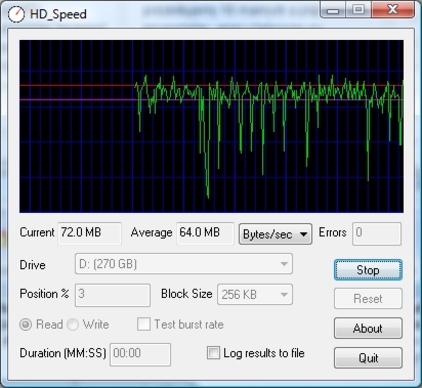Close the HD_Speed window
Screen dimensions: 422x388
pyautogui.click(x=393, y=10)
